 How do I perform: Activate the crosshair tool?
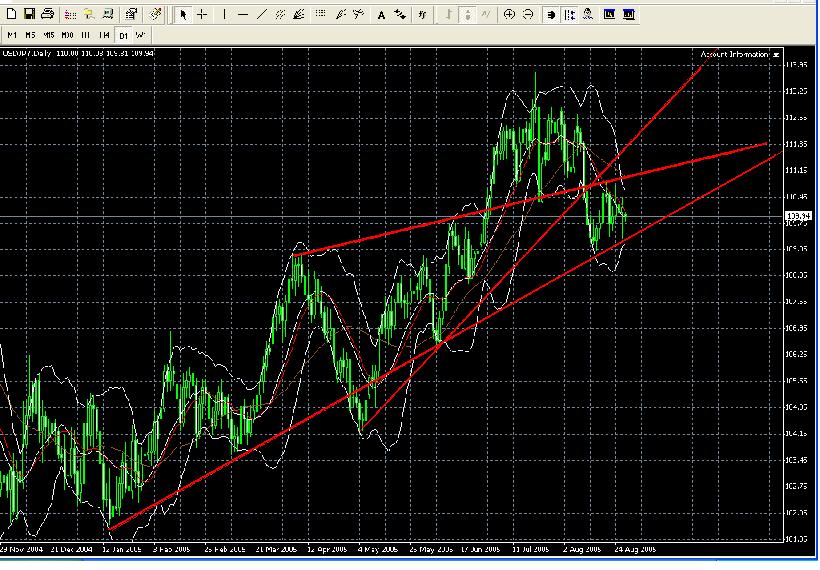tap(202, 15)
